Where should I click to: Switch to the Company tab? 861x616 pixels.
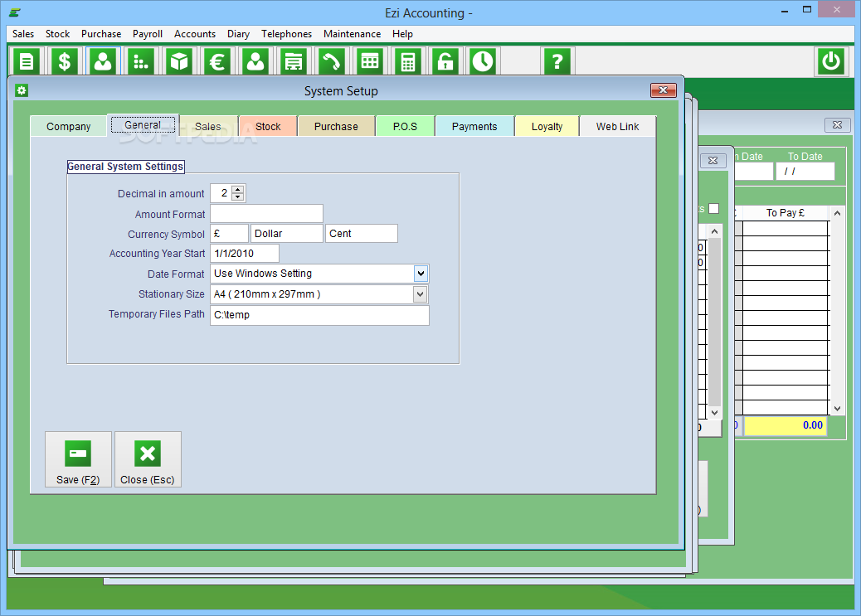tap(69, 126)
